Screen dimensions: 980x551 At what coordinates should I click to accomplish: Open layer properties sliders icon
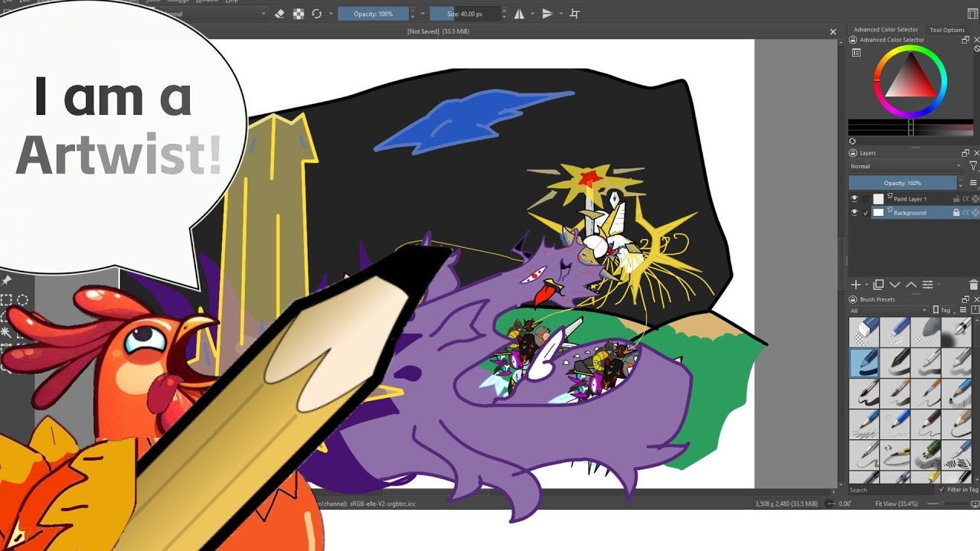927,285
